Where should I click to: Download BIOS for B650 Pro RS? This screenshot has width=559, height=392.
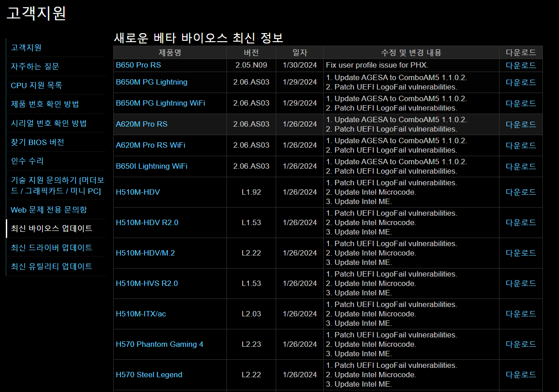pos(521,65)
